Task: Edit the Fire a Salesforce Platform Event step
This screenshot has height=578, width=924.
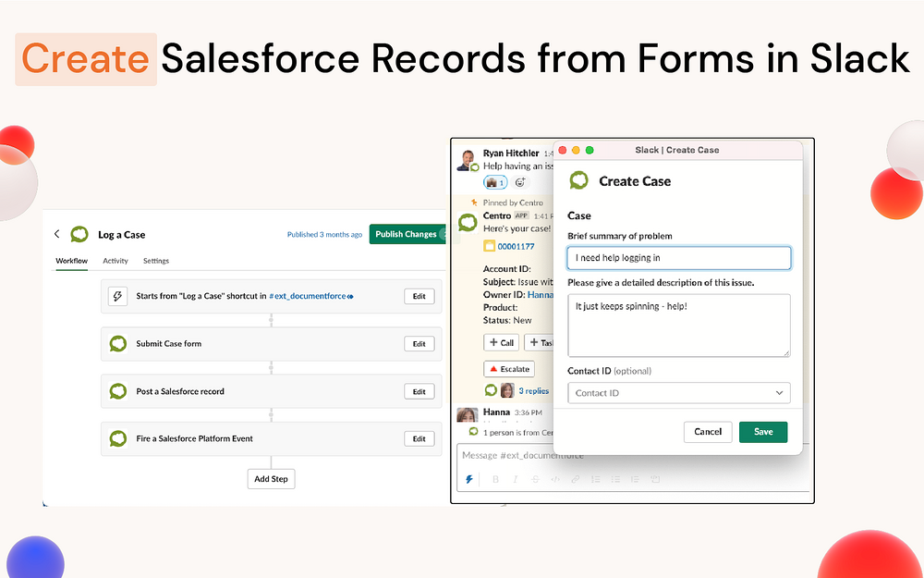Action: 419,438
